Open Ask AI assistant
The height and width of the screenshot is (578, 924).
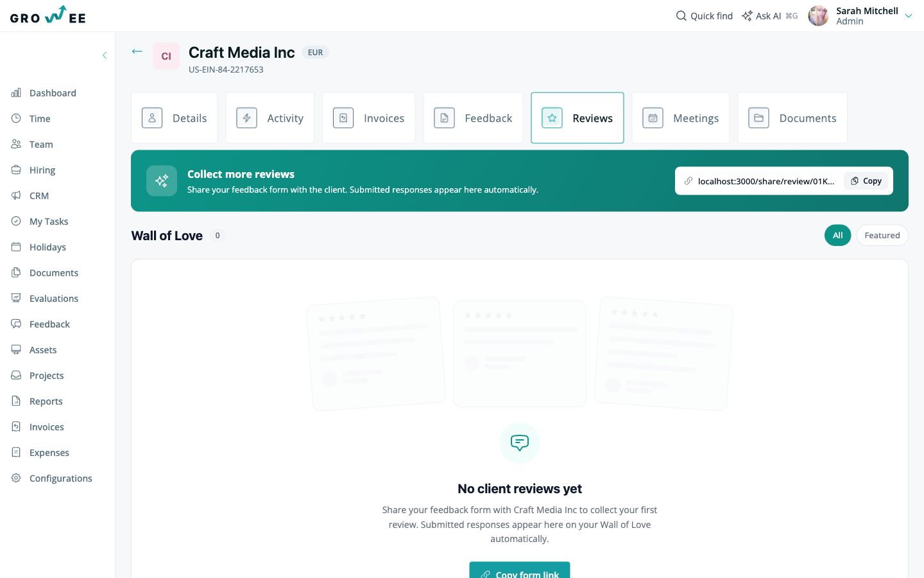pyautogui.click(x=769, y=16)
